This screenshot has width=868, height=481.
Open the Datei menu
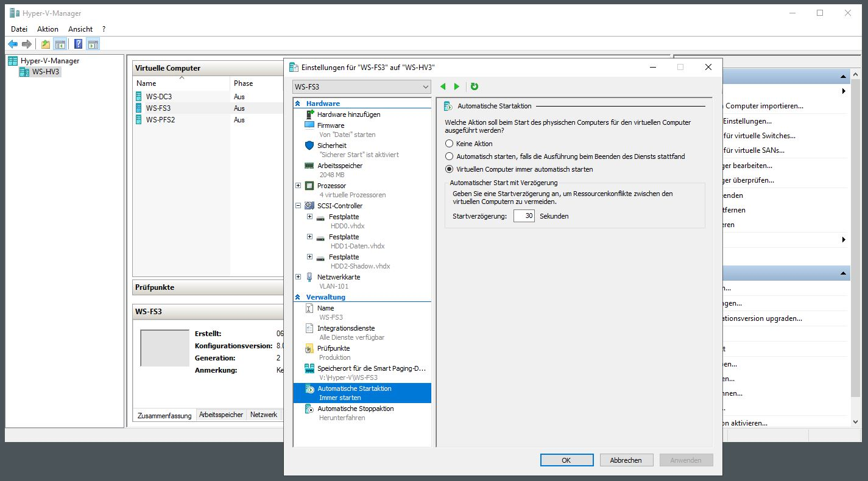click(x=19, y=29)
